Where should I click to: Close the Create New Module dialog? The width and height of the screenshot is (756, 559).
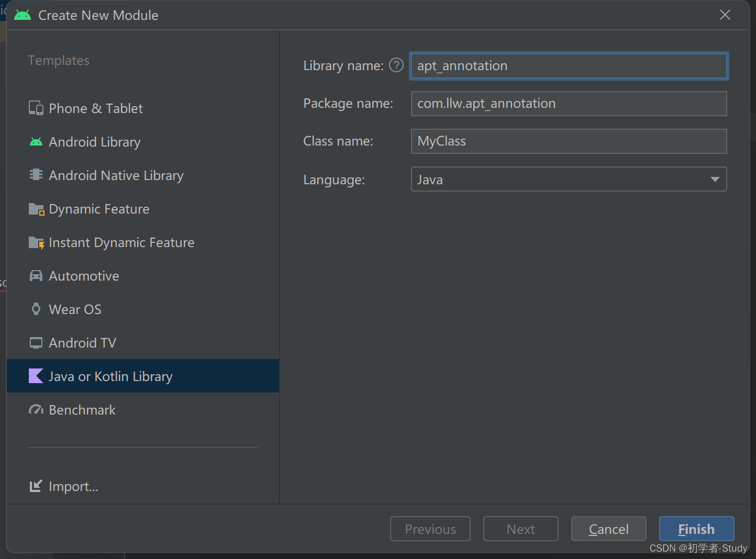[725, 15]
